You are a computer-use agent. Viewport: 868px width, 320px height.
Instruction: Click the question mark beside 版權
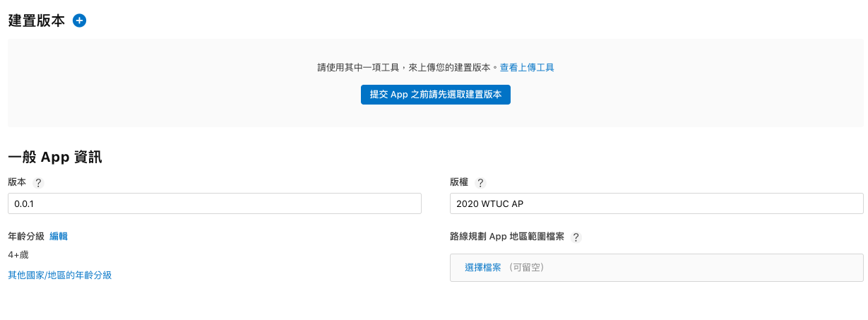tap(480, 183)
